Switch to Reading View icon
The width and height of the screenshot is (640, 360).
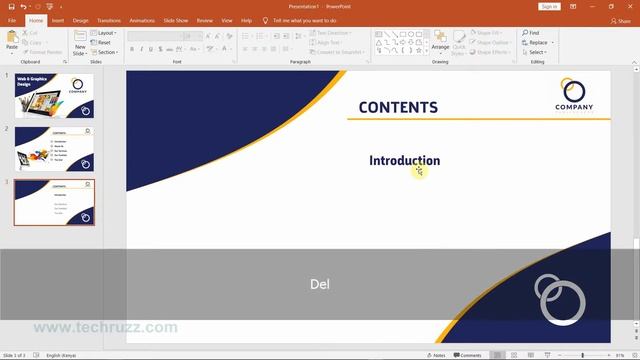click(x=531, y=355)
